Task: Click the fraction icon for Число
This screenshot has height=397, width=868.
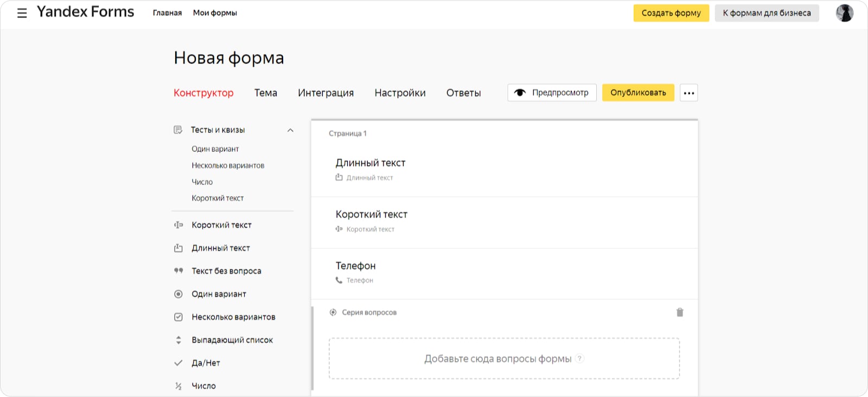Action: click(x=178, y=386)
